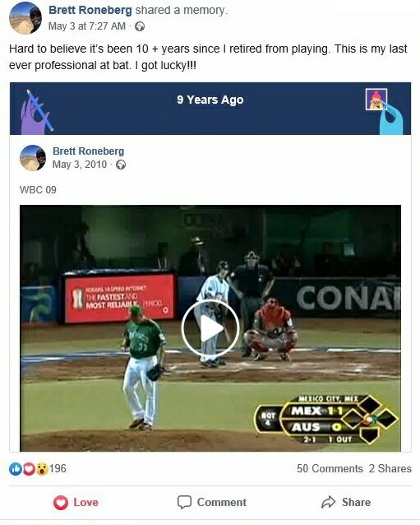Click the Wow emoji reaction icon

(x=42, y=469)
